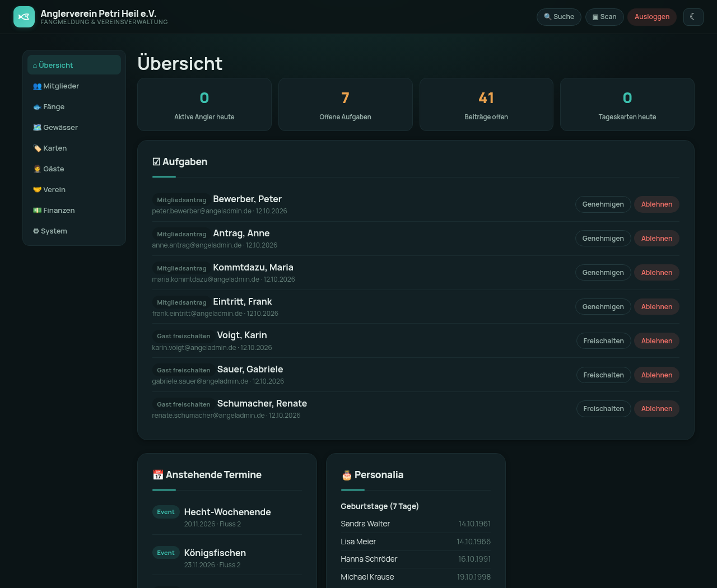Activate guest Gabriele Sauer with Freischalten
This screenshot has width=717, height=588.
(x=604, y=375)
